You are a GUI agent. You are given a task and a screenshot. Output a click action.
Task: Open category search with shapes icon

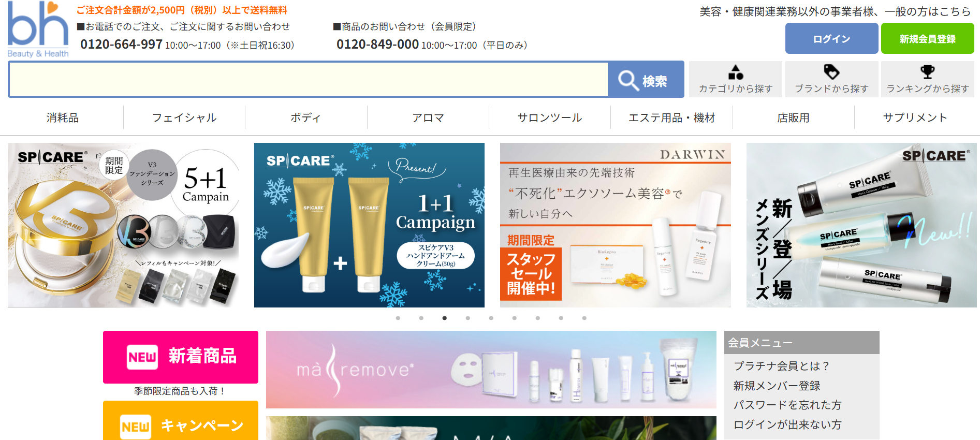click(735, 80)
